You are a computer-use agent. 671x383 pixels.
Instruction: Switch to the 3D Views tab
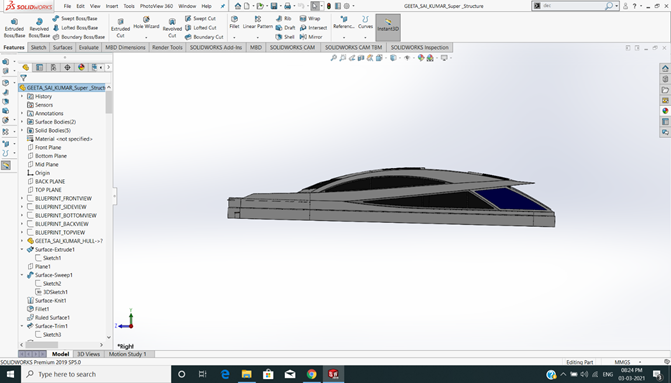click(x=88, y=354)
